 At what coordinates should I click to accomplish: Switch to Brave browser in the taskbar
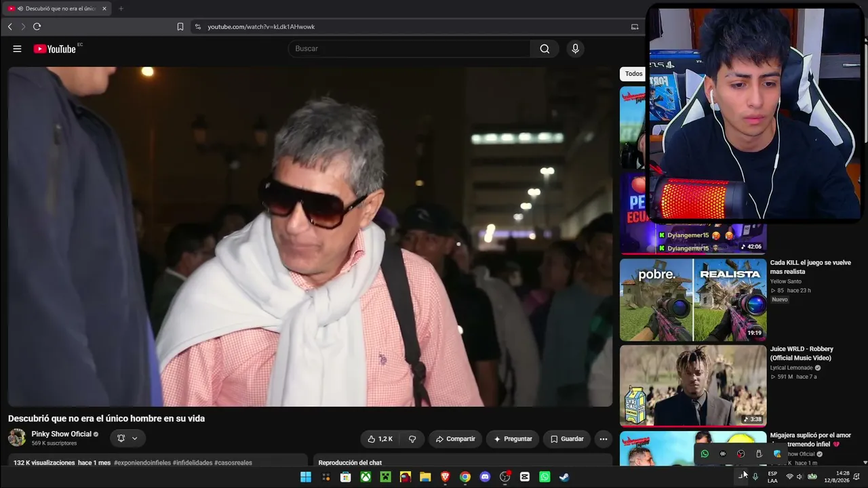click(445, 477)
